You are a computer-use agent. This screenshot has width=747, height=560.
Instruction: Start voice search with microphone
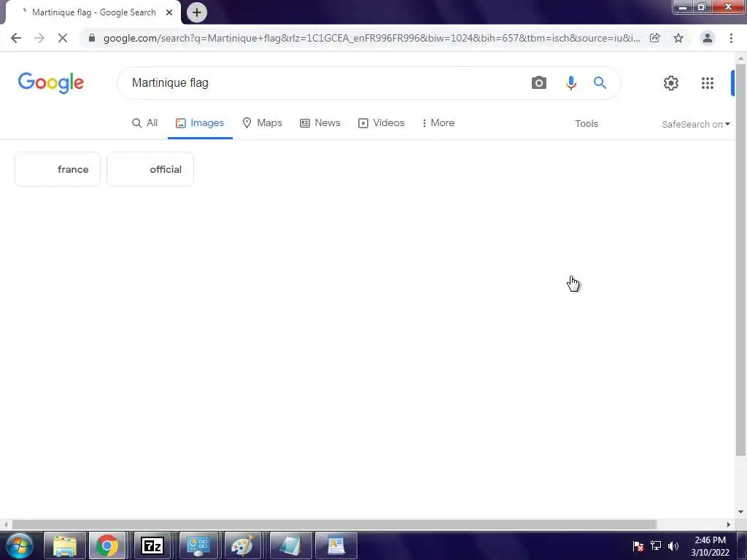point(570,83)
